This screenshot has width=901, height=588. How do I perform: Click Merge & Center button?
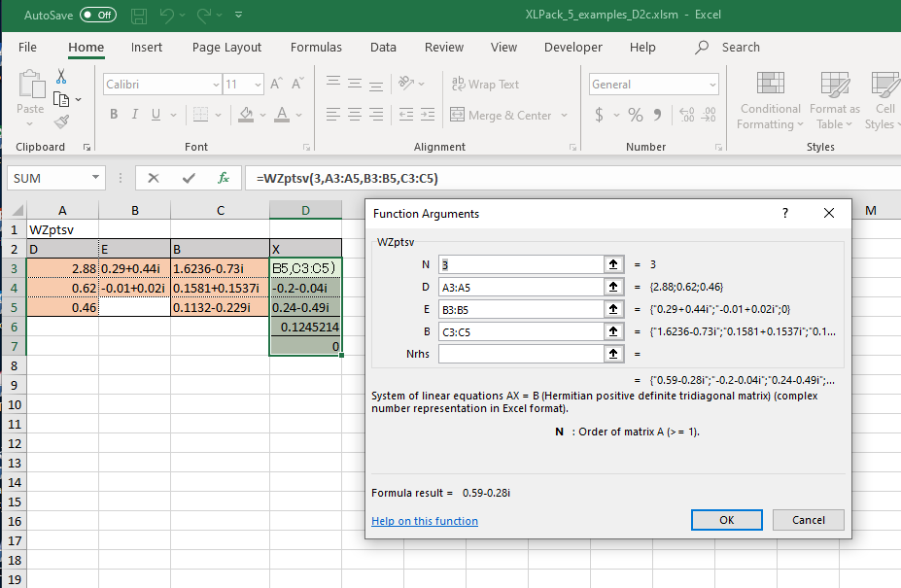pyautogui.click(x=502, y=115)
